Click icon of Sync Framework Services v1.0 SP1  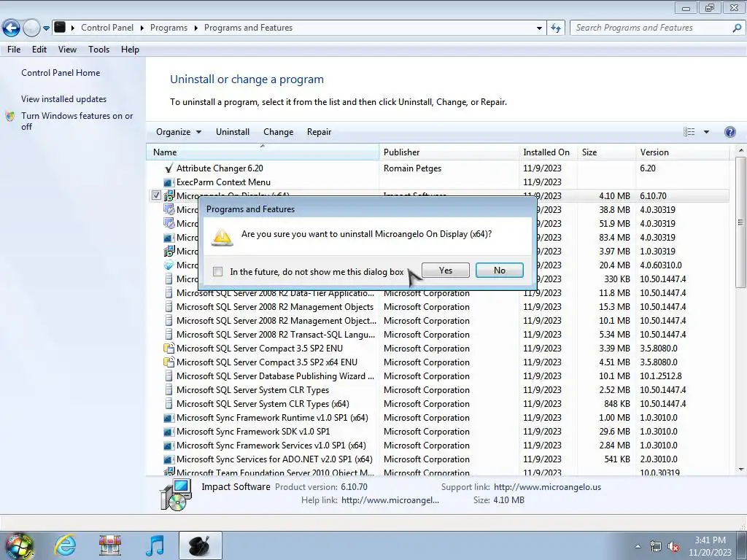pos(169,446)
